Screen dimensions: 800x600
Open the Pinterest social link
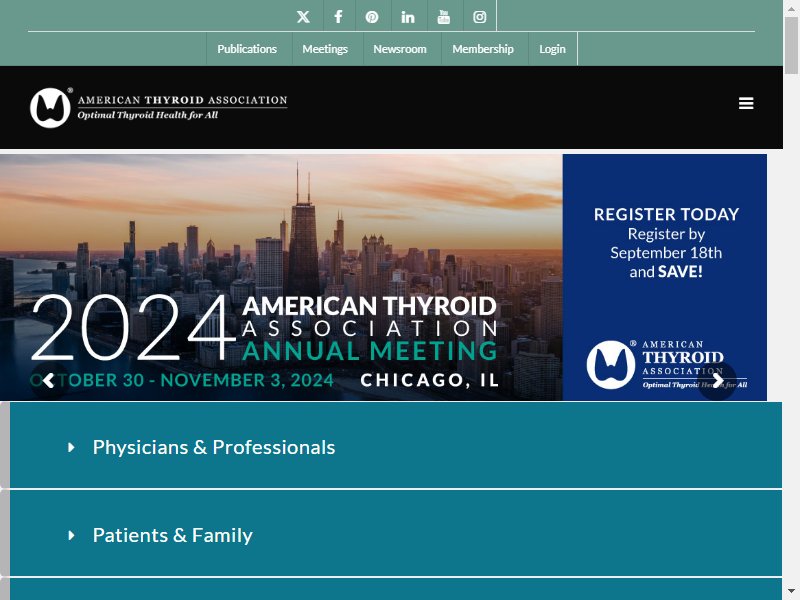click(x=372, y=17)
